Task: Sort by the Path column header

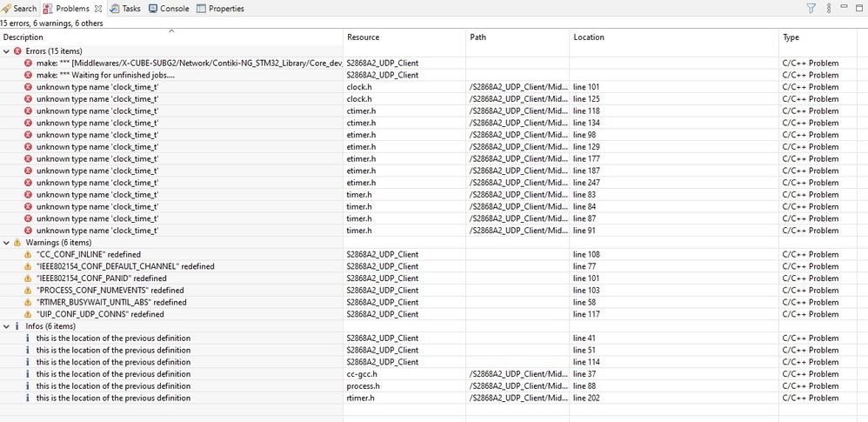Action: tap(517, 37)
